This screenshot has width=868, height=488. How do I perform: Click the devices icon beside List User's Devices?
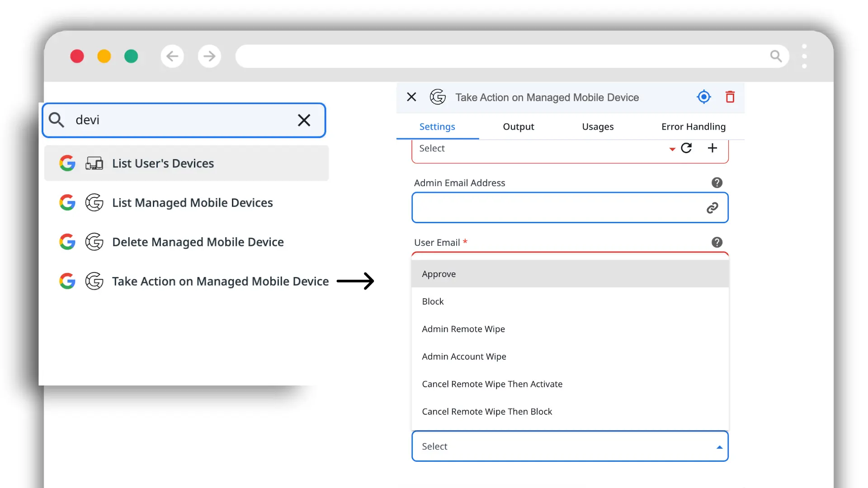point(94,163)
